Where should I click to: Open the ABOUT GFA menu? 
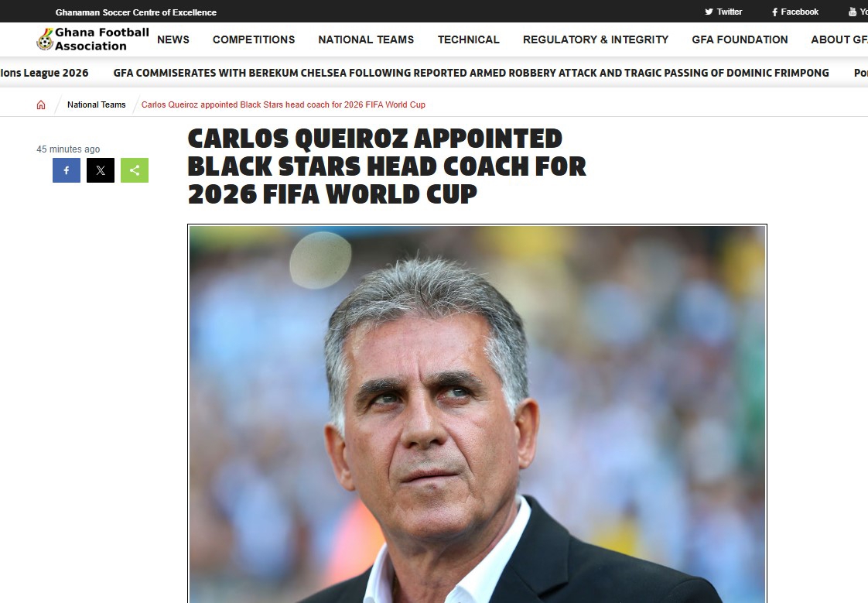(839, 39)
